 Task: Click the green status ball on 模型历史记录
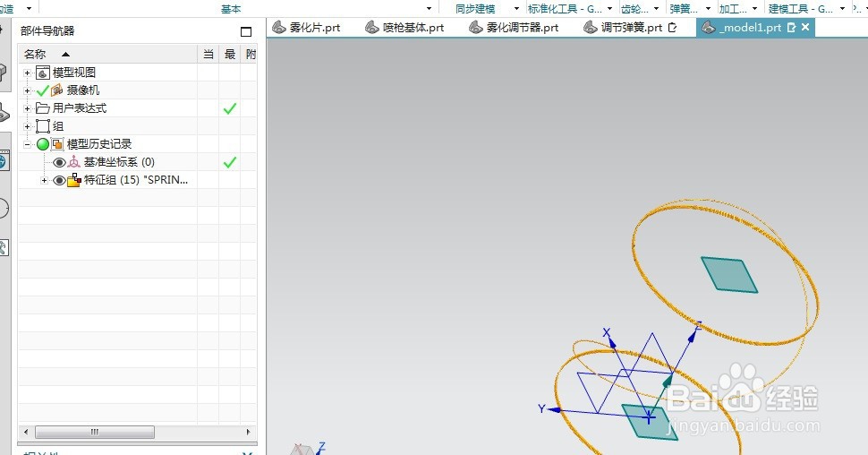(43, 144)
